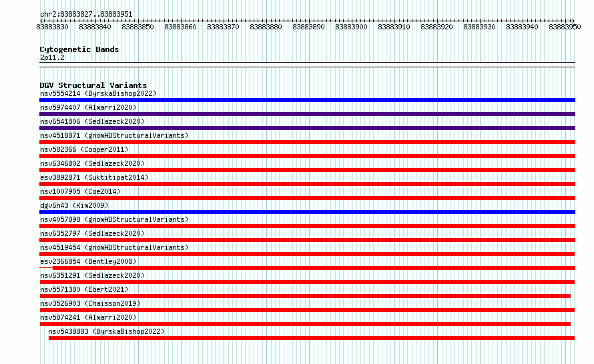Select the red bar under nsv4057898
594x364 pixels.
point(307,226)
